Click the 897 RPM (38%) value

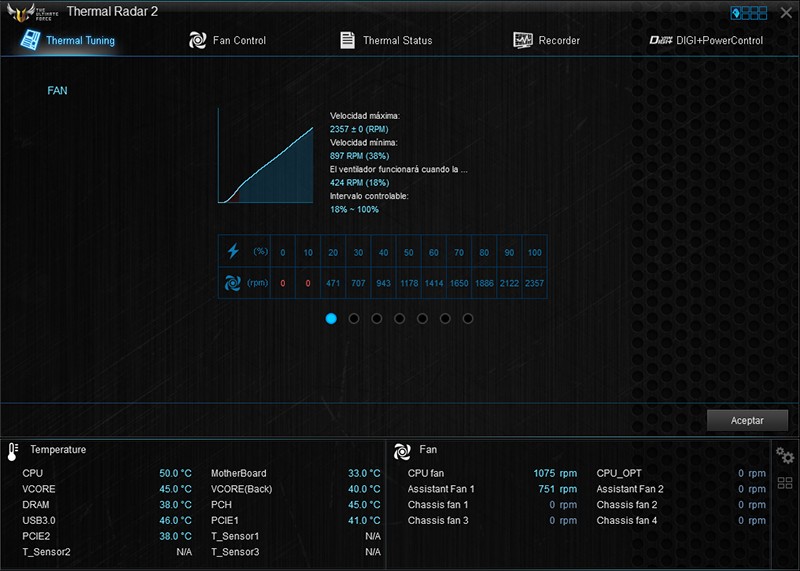coord(359,156)
